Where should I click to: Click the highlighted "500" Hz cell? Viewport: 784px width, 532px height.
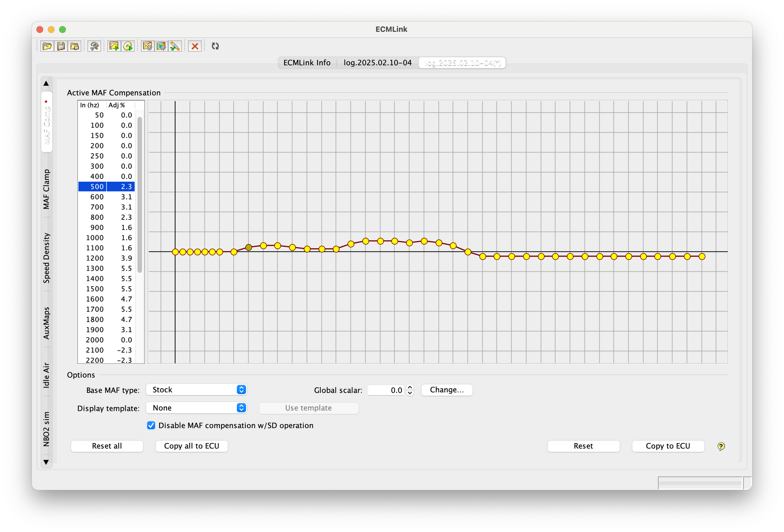tap(92, 187)
